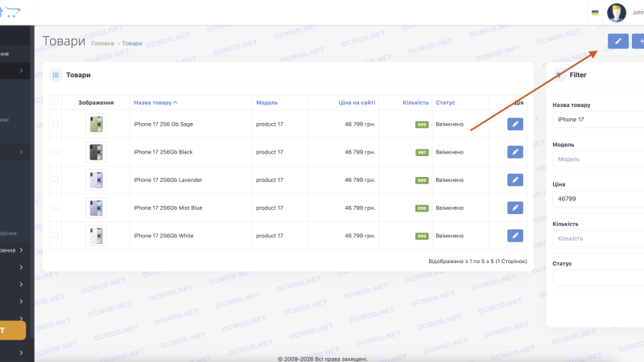The image size is (644, 362).
Task: Select the iPhone 17 256Gb Lavender product name
Action: click(168, 179)
